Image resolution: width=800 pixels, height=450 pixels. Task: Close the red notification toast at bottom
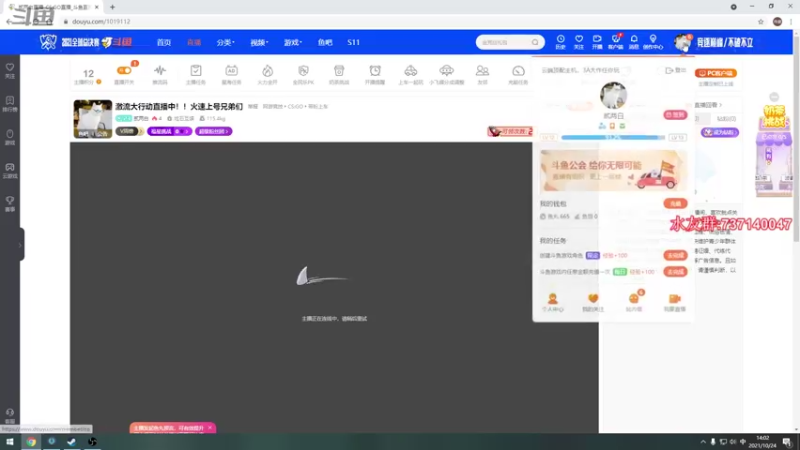pyautogui.click(x=210, y=428)
